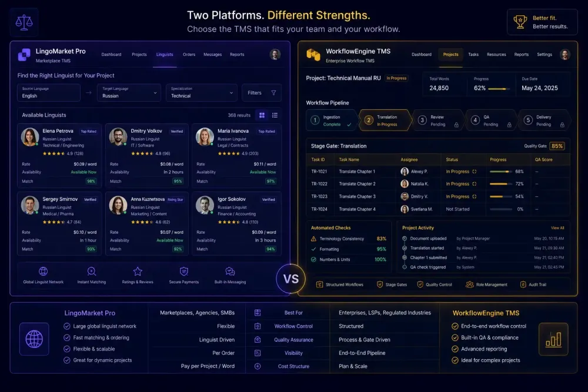Click the Ratings & Reviews star icon

138,271
